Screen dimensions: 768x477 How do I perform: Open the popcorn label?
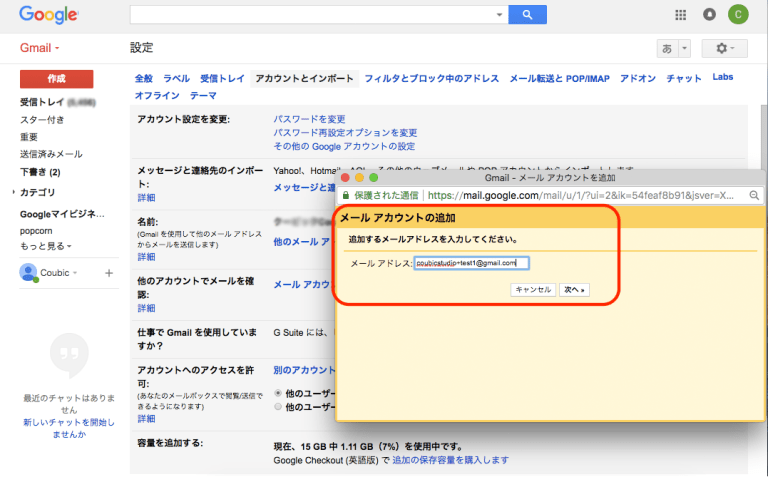point(36,231)
